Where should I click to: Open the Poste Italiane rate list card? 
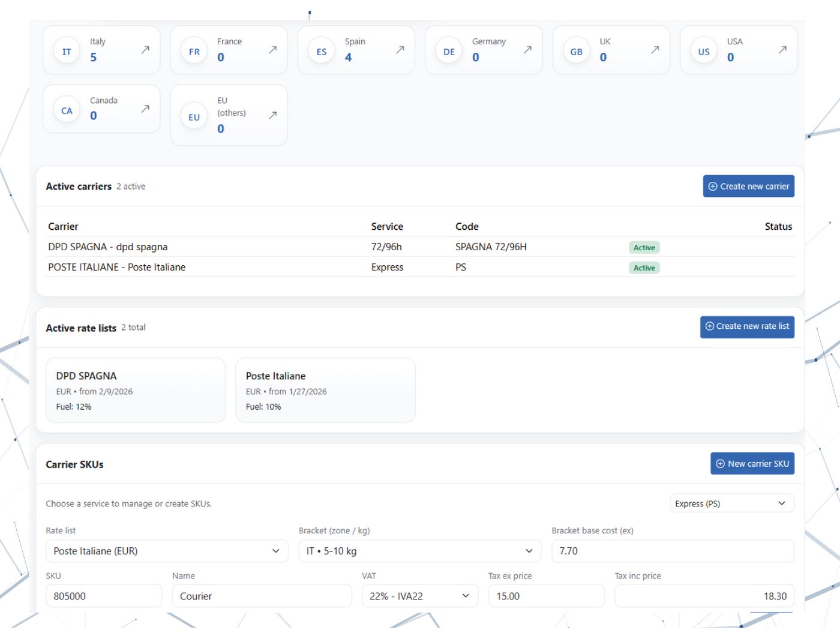(325, 390)
